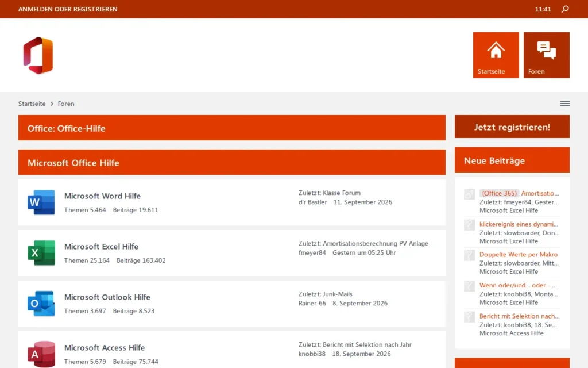The height and width of the screenshot is (368, 588).
Task: Click the 11:41 clock in top bar
Action: point(543,9)
